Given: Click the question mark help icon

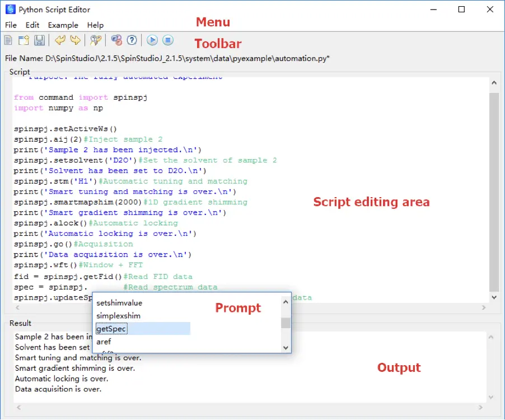Looking at the screenshot, I should [132, 40].
